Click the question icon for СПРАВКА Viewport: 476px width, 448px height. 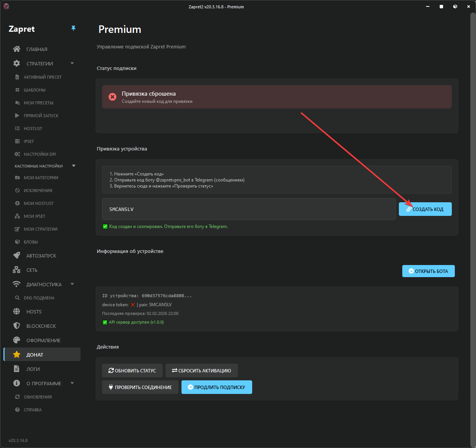17,410
